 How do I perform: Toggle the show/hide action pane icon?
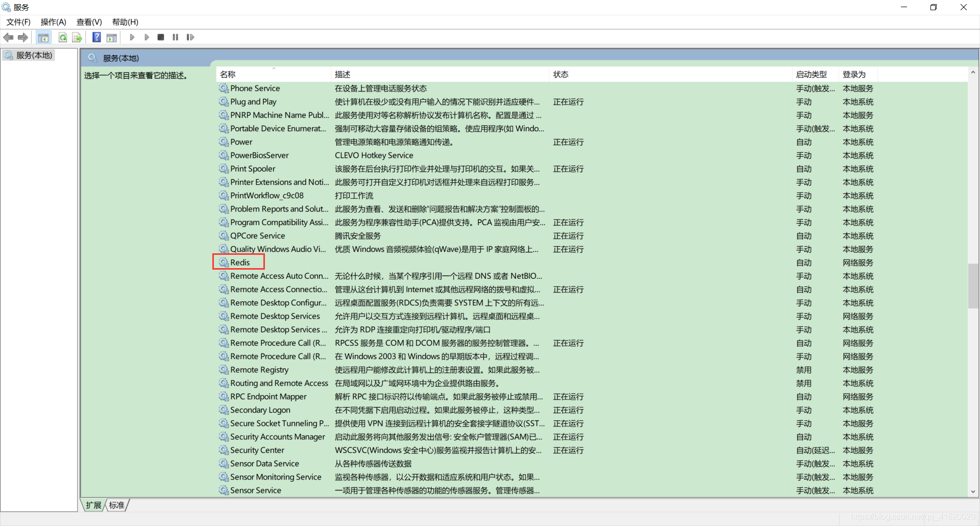point(112,37)
